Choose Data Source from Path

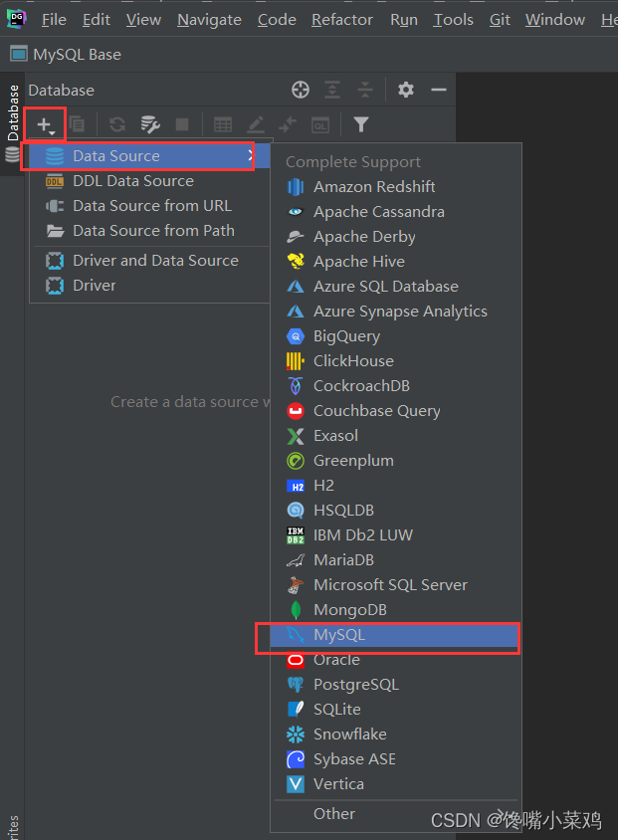pos(149,230)
